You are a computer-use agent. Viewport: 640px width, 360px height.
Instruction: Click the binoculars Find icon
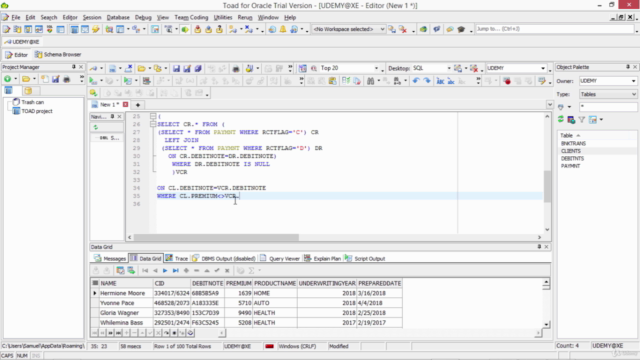point(370,81)
